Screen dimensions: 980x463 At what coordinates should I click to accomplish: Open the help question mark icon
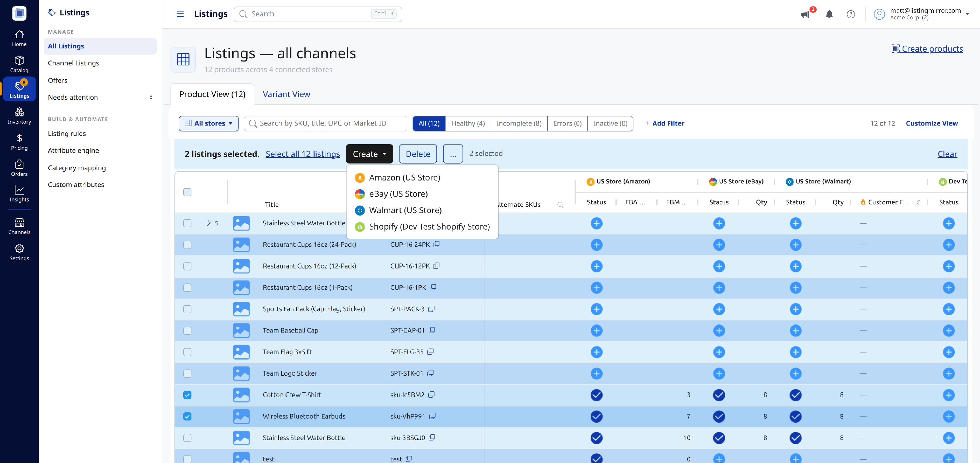pos(851,14)
